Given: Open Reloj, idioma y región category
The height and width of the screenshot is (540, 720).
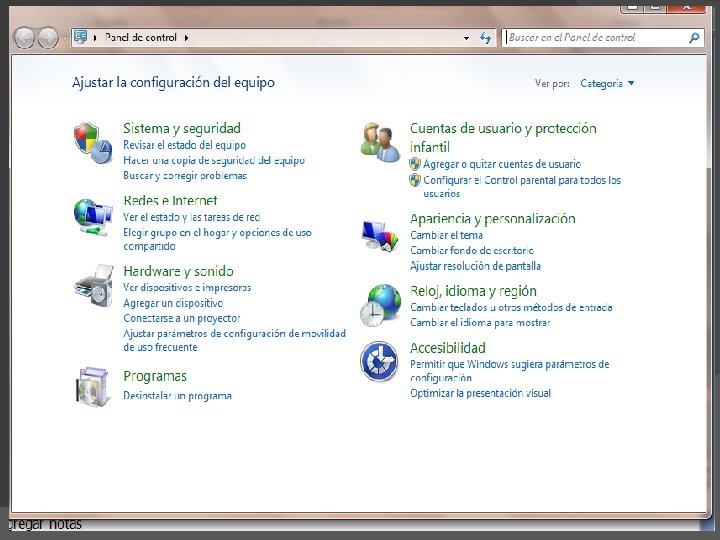Looking at the screenshot, I should 473,291.
